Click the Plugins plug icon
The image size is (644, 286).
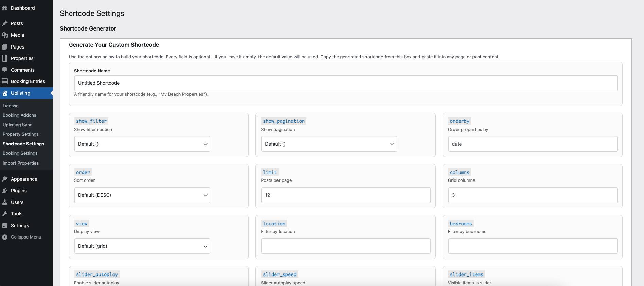click(5, 191)
